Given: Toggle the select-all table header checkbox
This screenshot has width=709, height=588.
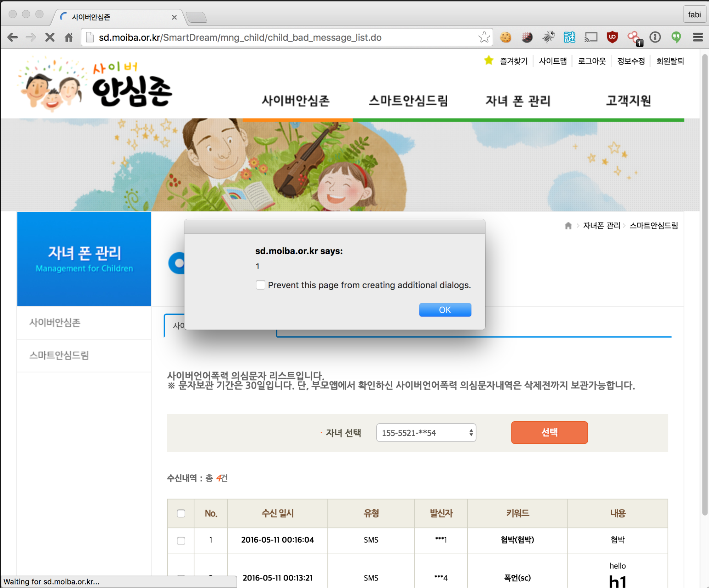Looking at the screenshot, I should point(181,513).
